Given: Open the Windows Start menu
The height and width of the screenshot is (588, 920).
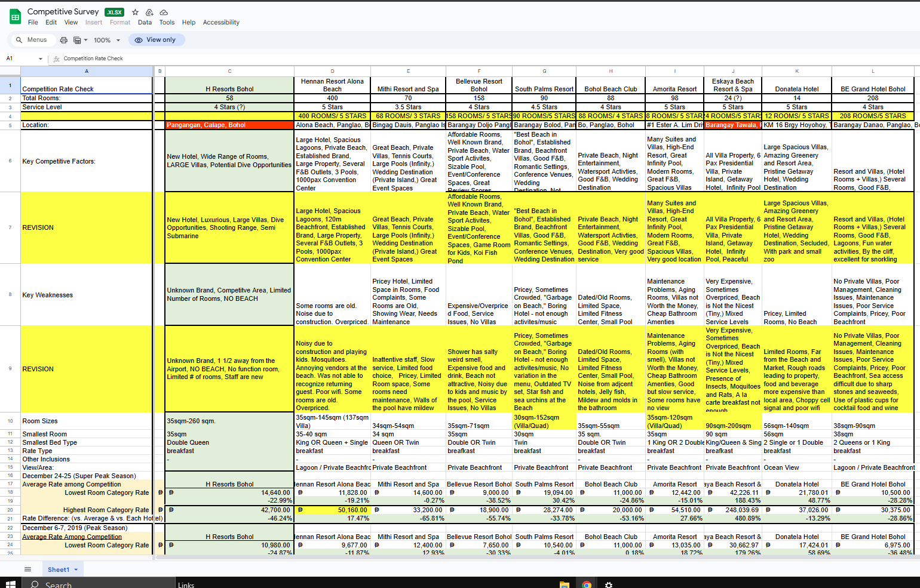Looking at the screenshot, I should (10, 584).
